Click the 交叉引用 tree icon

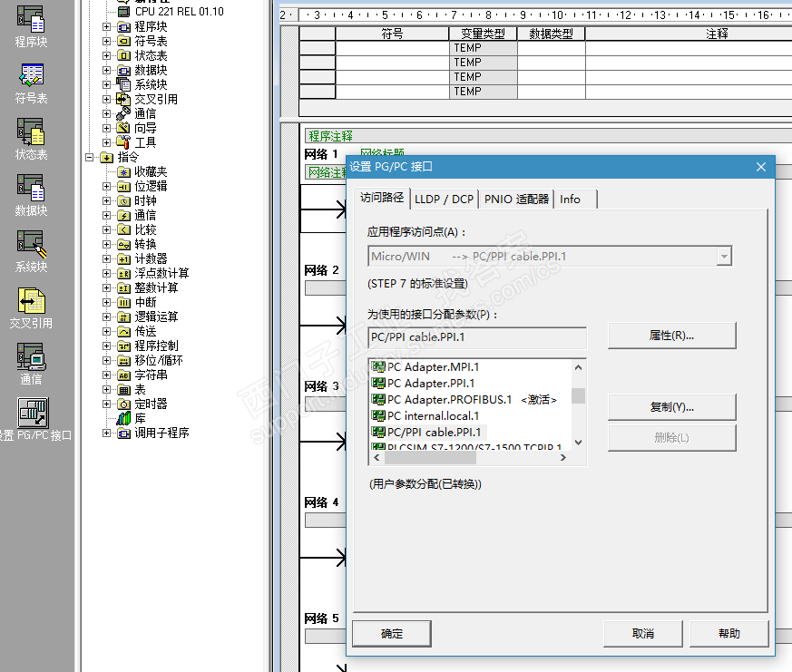(x=123, y=99)
